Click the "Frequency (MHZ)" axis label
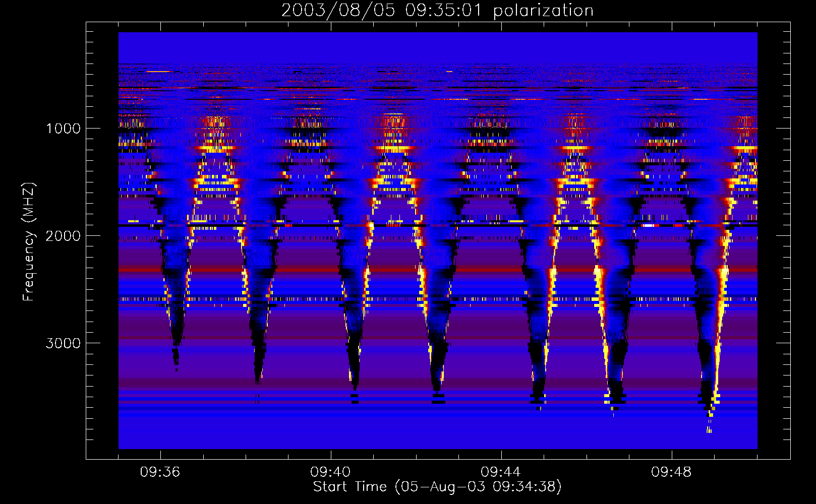This screenshot has height=504, width=816. pyautogui.click(x=29, y=242)
